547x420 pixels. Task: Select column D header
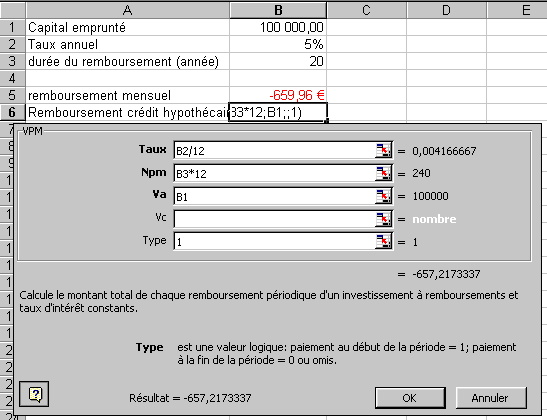coord(446,10)
